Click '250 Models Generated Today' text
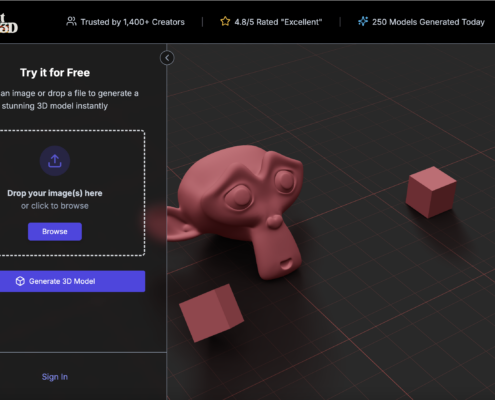Screen dimensions: 495x400 (428, 22)
